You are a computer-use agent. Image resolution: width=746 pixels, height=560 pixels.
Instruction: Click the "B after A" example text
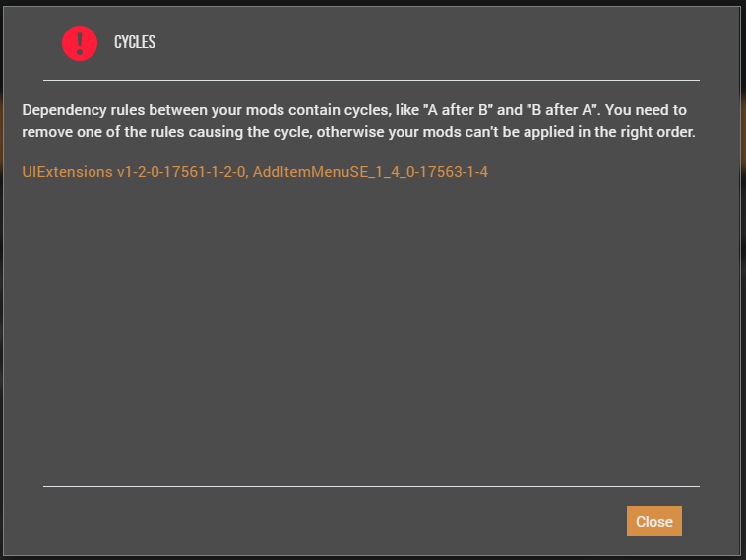[x=563, y=110]
